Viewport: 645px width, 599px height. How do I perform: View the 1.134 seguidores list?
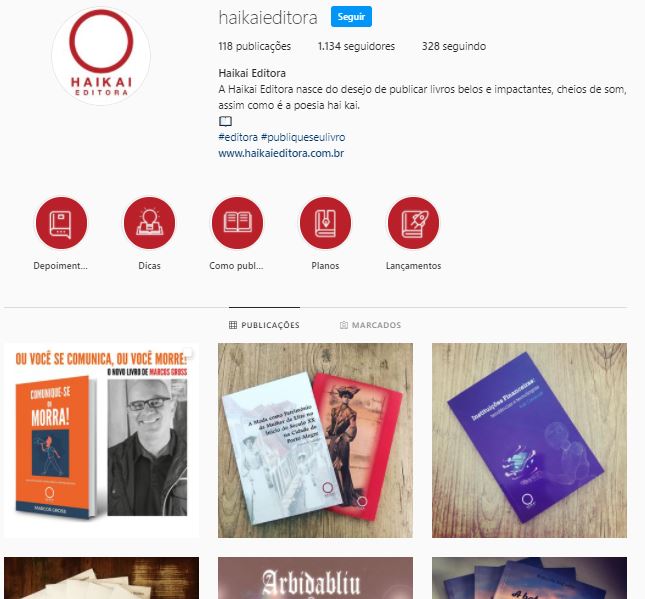point(356,46)
